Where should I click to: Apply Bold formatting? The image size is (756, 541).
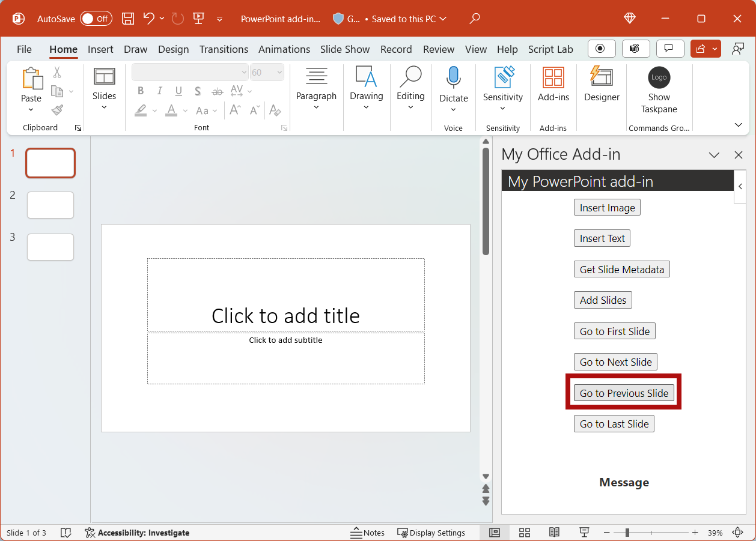[x=141, y=91]
